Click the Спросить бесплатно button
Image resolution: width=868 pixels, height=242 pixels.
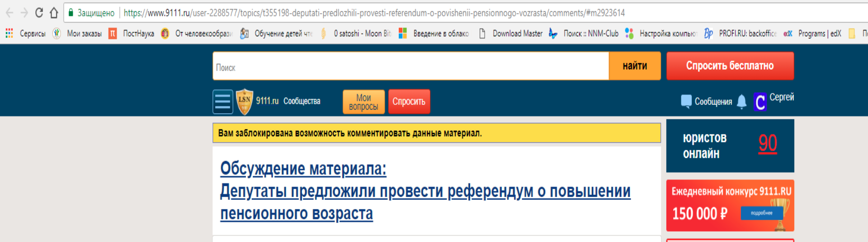[x=730, y=66]
